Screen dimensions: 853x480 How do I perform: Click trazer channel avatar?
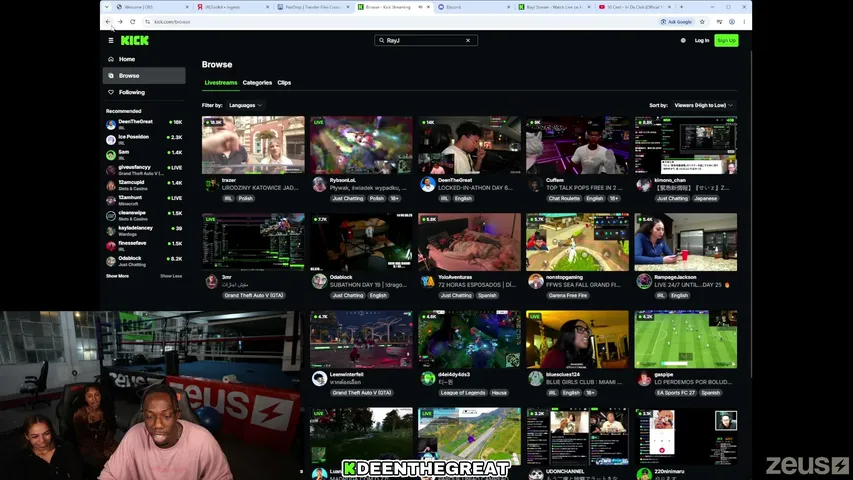coord(212,184)
